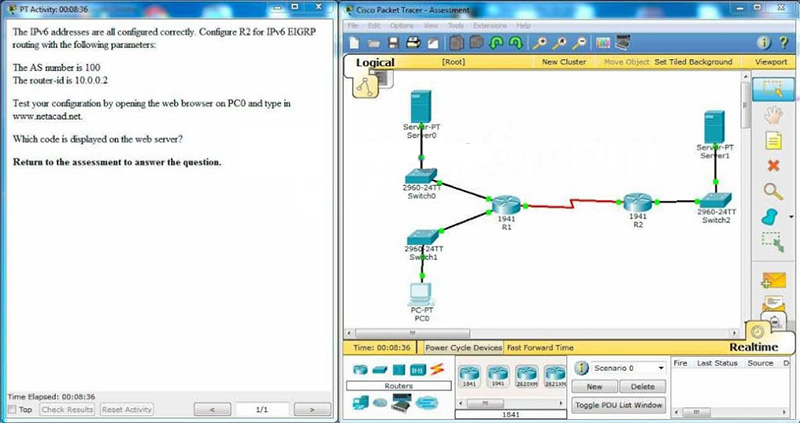Open the File menu
Screen dimensions: 800x423
[x=353, y=26]
